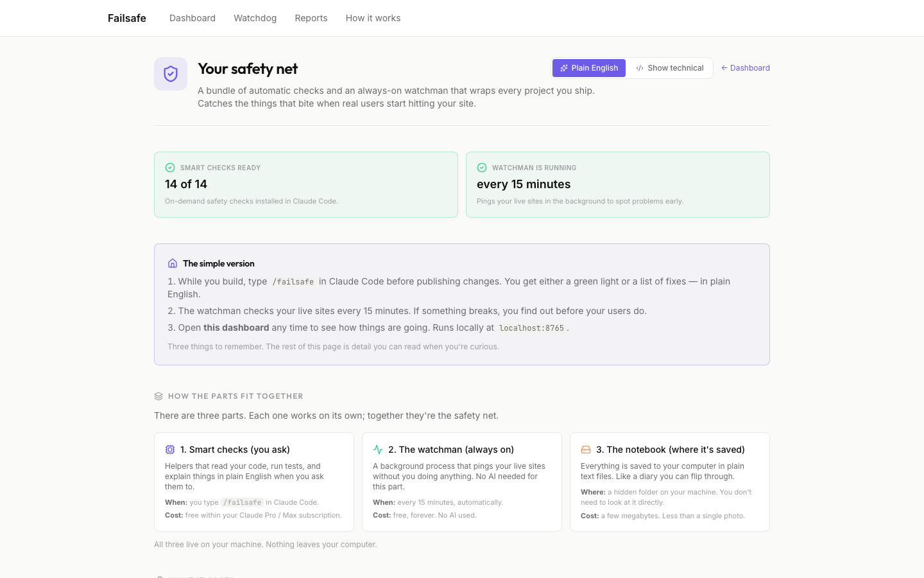Click the layers icon by How the parts fit together
The width and height of the screenshot is (924, 578).
tap(158, 396)
